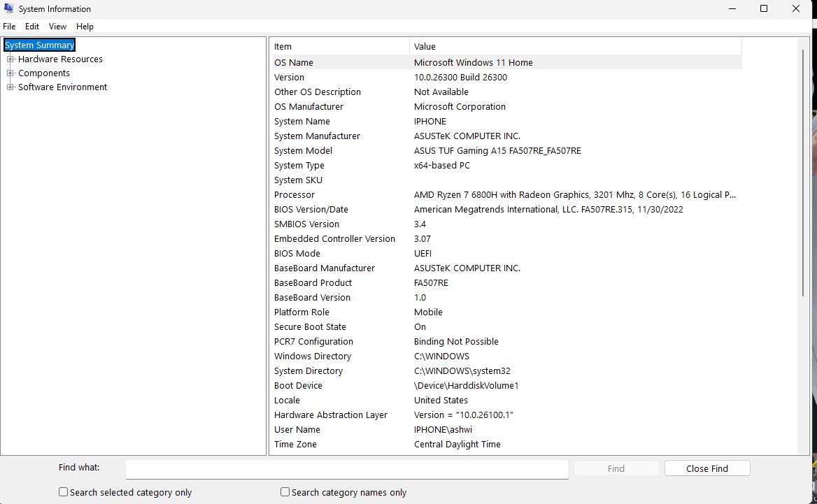This screenshot has height=504, width=817.
Task: Select the Hardware Abstraction Layer row
Action: coord(507,415)
